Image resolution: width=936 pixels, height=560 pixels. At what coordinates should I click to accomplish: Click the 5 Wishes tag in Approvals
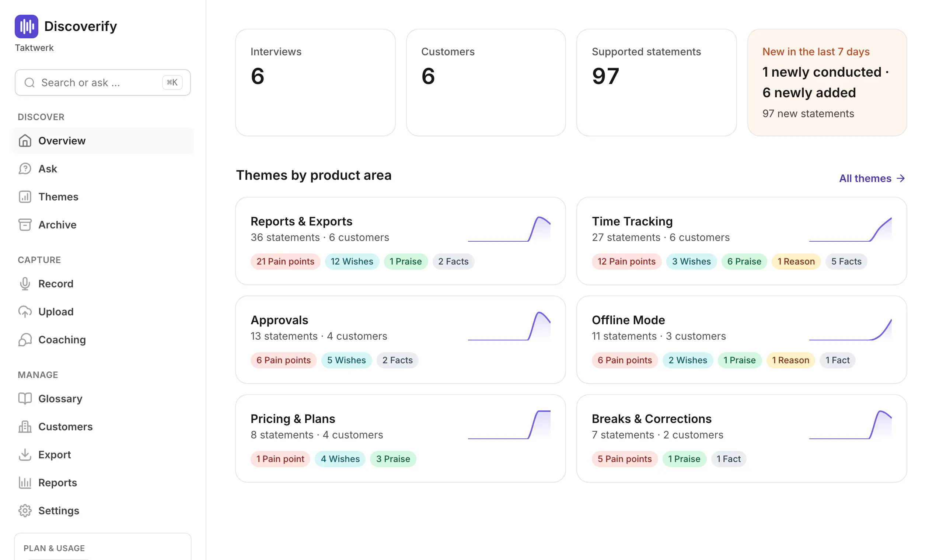346,360
